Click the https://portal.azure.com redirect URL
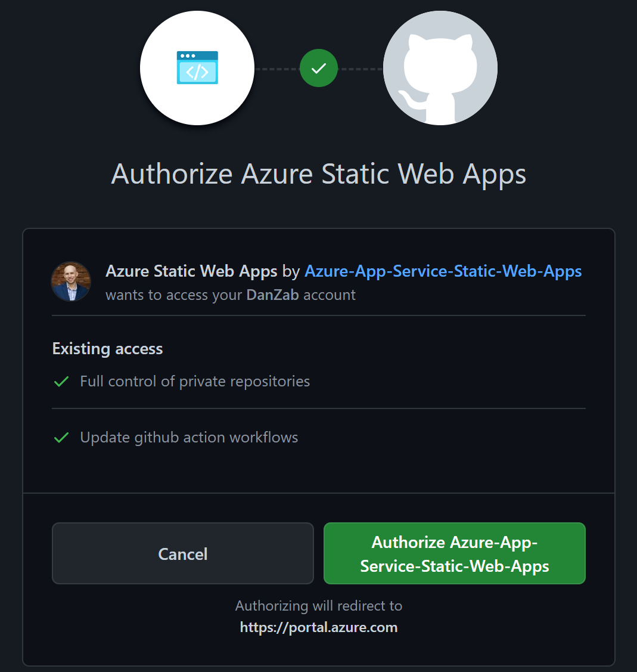The height and width of the screenshot is (672, 637). (x=319, y=627)
